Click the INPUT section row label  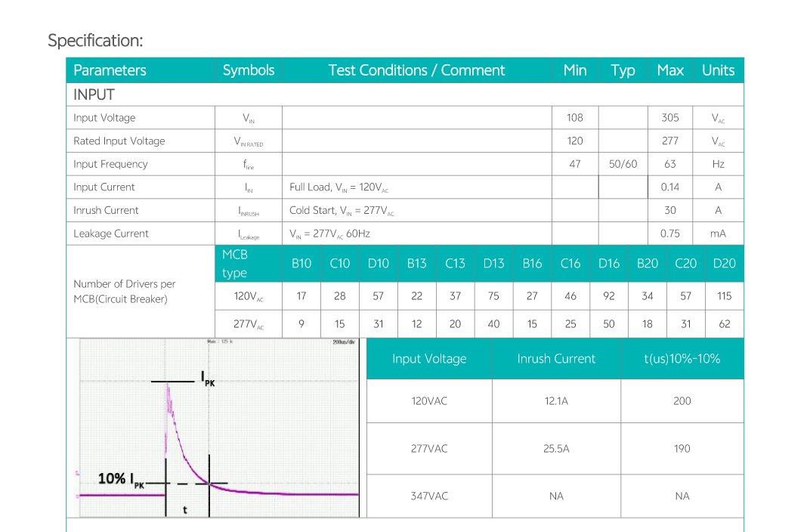pyautogui.click(x=94, y=94)
